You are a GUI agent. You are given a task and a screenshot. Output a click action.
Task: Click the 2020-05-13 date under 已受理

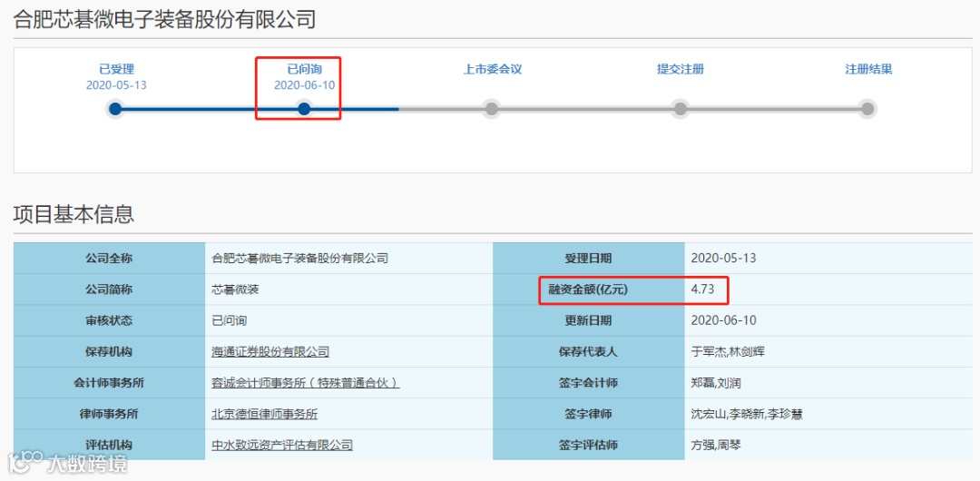pos(116,85)
